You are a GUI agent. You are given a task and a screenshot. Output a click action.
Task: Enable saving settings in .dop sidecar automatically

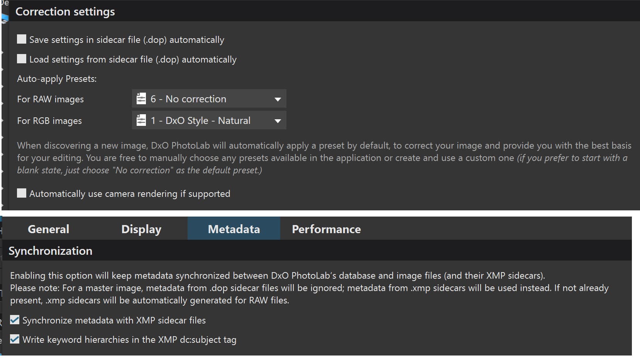pos(22,39)
